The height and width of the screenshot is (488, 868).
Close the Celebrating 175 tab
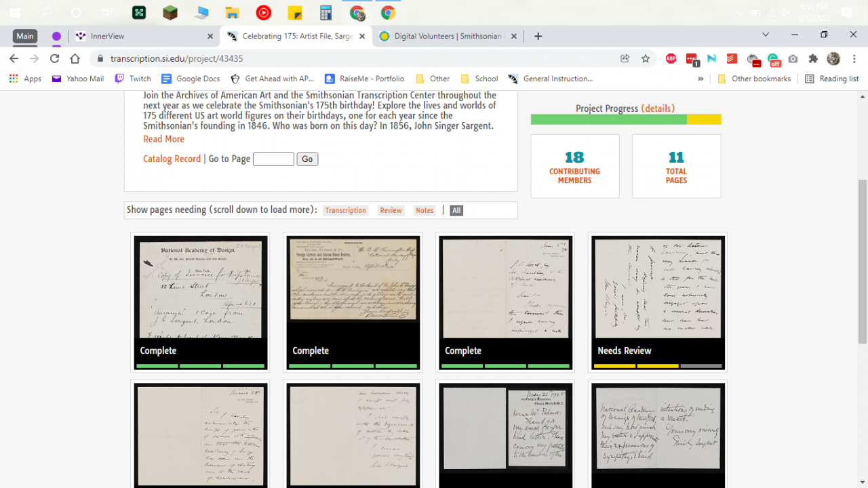click(x=363, y=37)
